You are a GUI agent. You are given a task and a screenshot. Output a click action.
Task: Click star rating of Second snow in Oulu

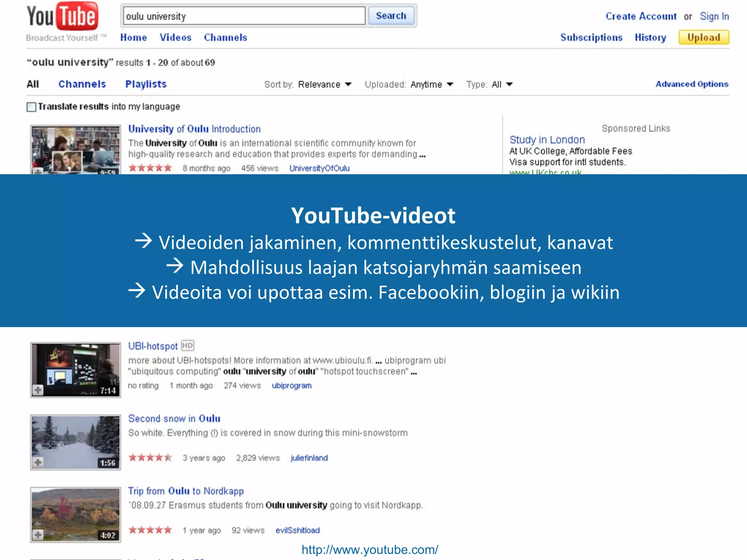coord(150,458)
